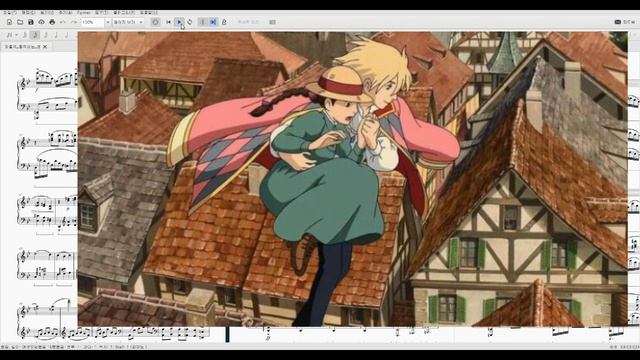The height and width of the screenshot is (360, 640).
Task: Select the highlighted note duration icon
Action: point(36,35)
